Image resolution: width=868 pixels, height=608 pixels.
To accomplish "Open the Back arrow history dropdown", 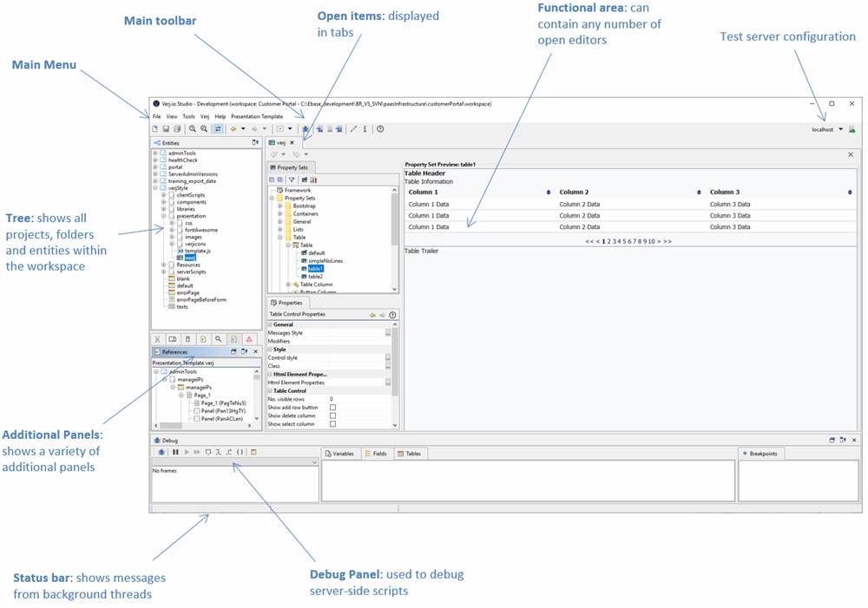I will 243,129.
